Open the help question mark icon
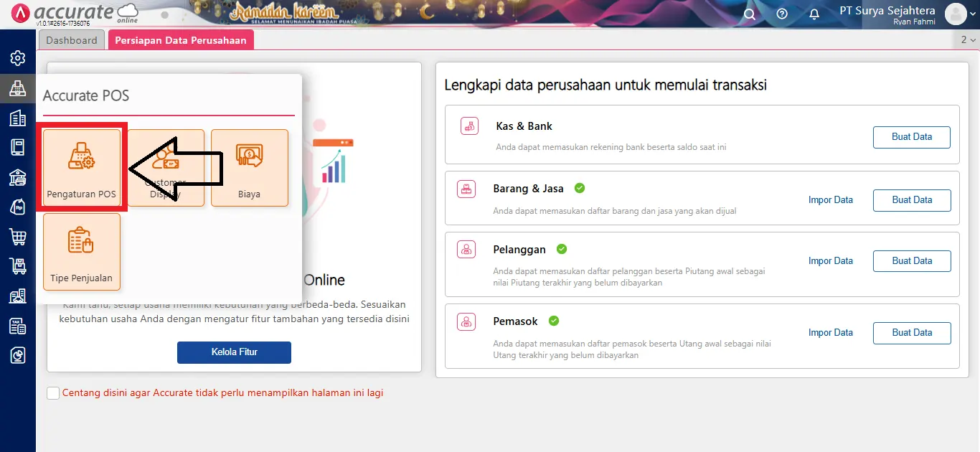The height and width of the screenshot is (452, 980). tap(781, 14)
